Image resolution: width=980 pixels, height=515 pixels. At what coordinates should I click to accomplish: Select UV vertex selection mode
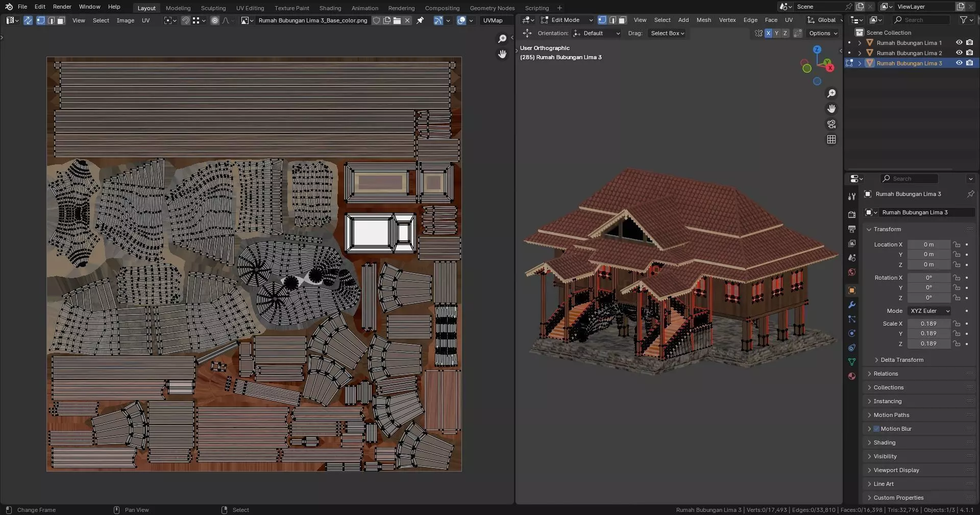click(41, 20)
